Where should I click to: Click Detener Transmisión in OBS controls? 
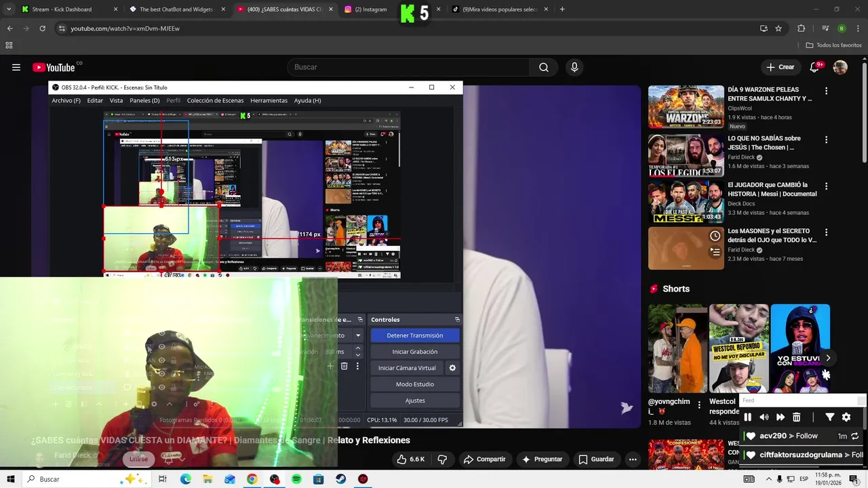coord(414,335)
